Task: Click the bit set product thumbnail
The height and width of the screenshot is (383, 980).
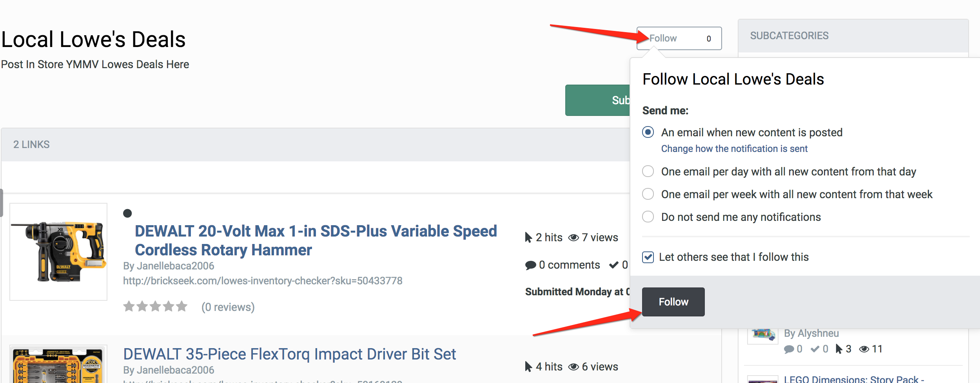Action: (58, 364)
